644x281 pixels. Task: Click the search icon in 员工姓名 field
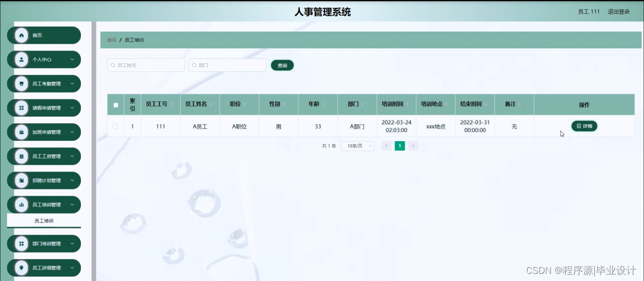[113, 65]
